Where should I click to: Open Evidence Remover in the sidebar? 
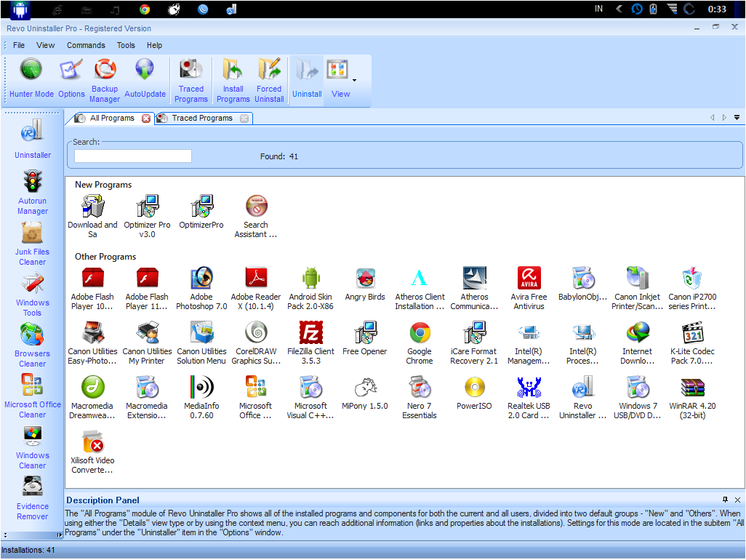[32, 498]
